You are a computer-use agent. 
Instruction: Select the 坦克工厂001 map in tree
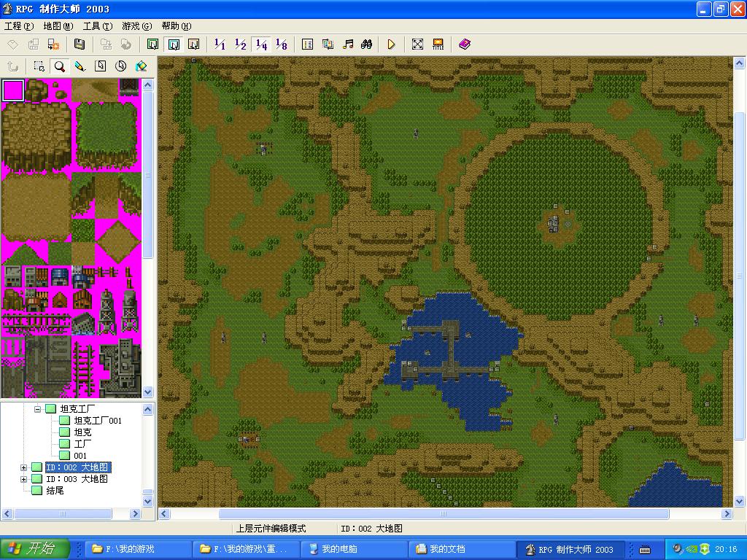coord(98,421)
